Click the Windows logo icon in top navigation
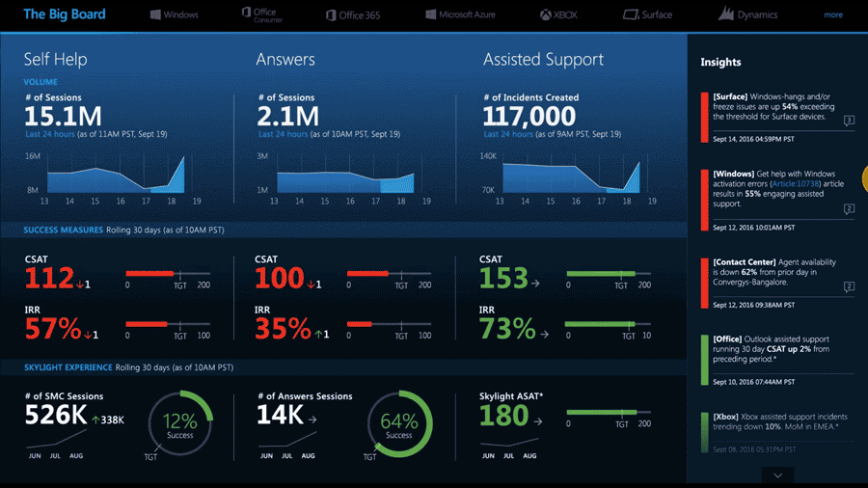The image size is (868, 488). (x=155, y=14)
